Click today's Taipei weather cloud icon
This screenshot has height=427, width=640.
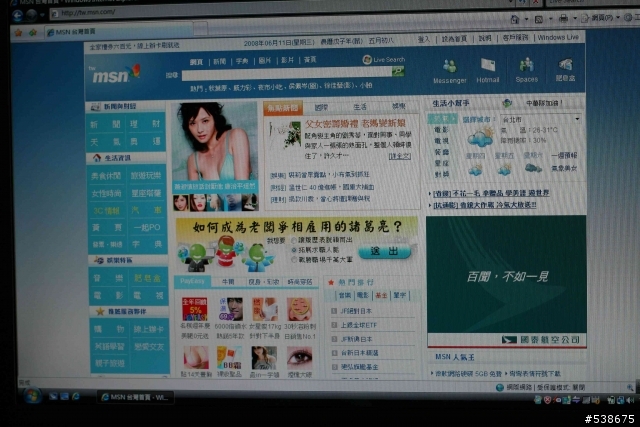pos(480,137)
